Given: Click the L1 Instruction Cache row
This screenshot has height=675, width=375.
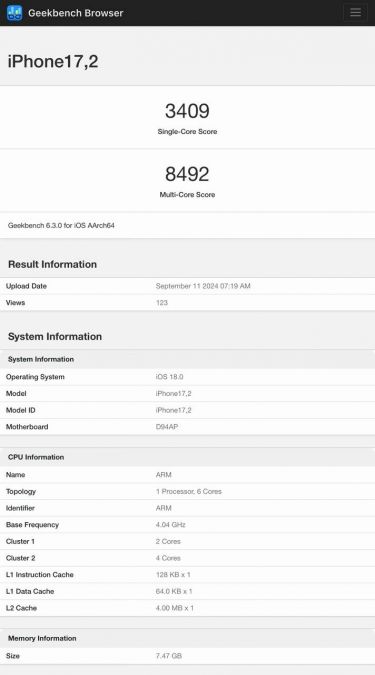Looking at the screenshot, I should 187,575.
